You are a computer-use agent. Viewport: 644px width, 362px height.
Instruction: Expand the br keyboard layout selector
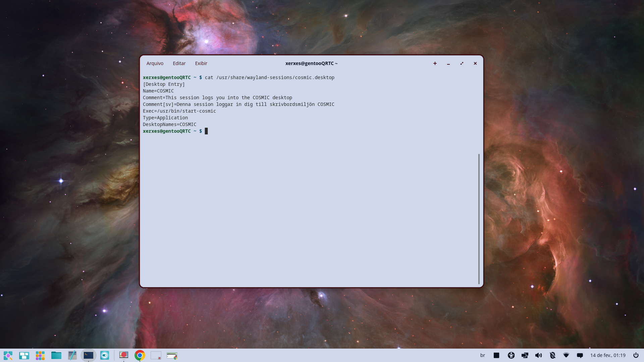point(483,355)
